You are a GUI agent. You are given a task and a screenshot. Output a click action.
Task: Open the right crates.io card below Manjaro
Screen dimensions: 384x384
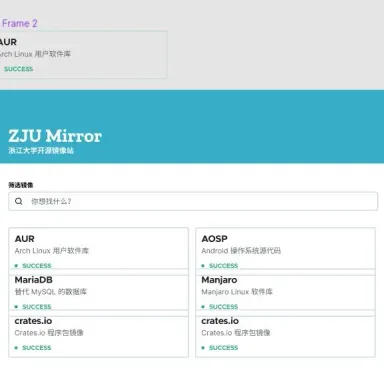pos(285,337)
